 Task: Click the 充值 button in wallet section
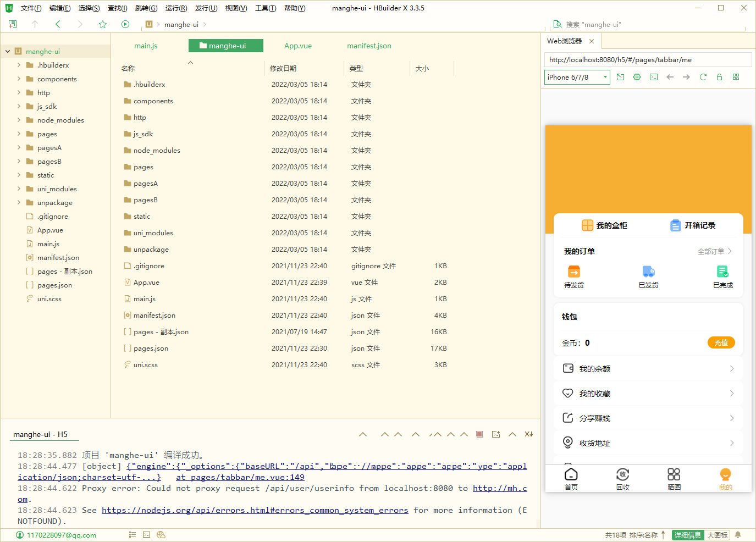[721, 342]
